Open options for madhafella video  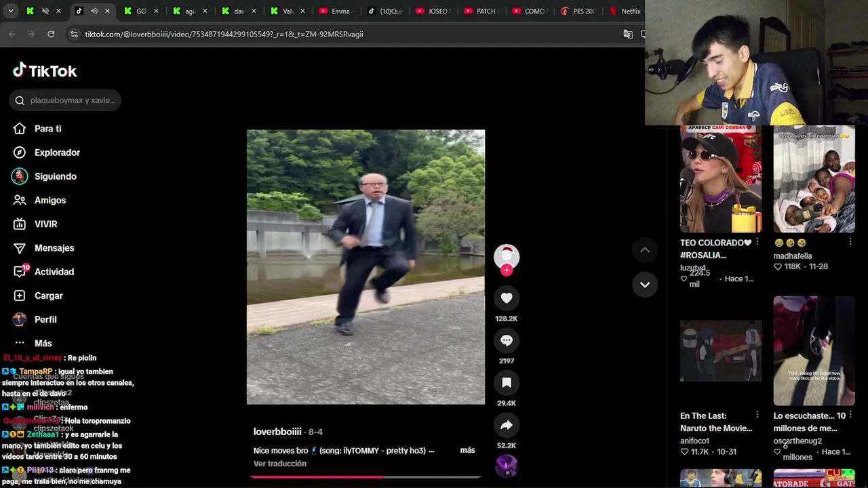[850, 243]
